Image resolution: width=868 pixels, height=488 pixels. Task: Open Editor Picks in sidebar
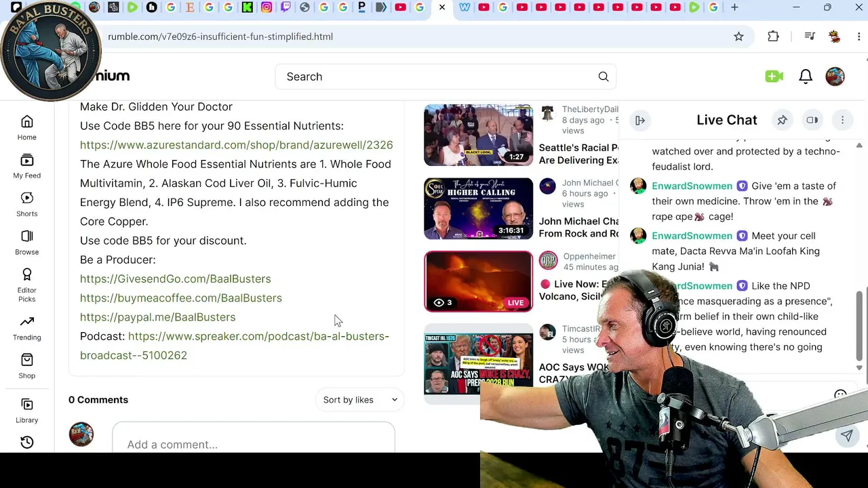point(27,284)
